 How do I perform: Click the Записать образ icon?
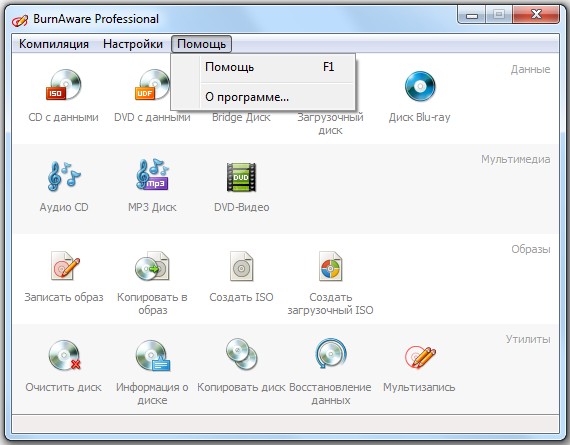coord(64,265)
